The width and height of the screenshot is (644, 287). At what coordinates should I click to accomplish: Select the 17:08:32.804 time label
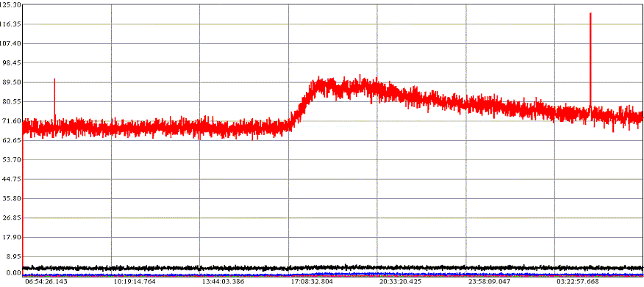(312, 283)
